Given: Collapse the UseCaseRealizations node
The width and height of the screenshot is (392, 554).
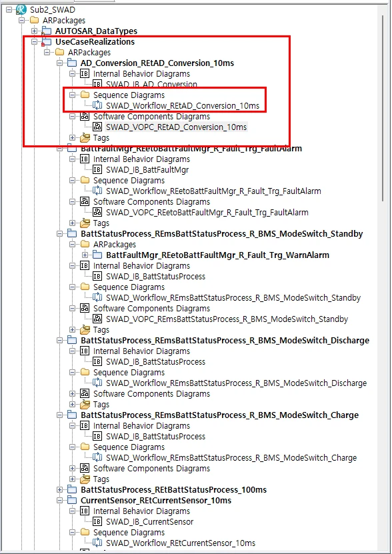Looking at the screenshot, I should pos(34,42).
